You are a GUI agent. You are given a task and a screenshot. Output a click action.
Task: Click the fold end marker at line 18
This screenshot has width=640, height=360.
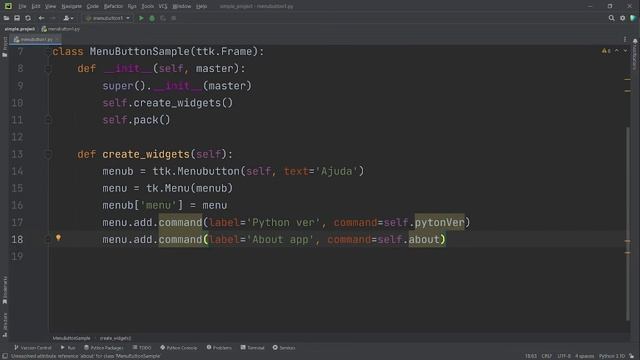coord(48,240)
